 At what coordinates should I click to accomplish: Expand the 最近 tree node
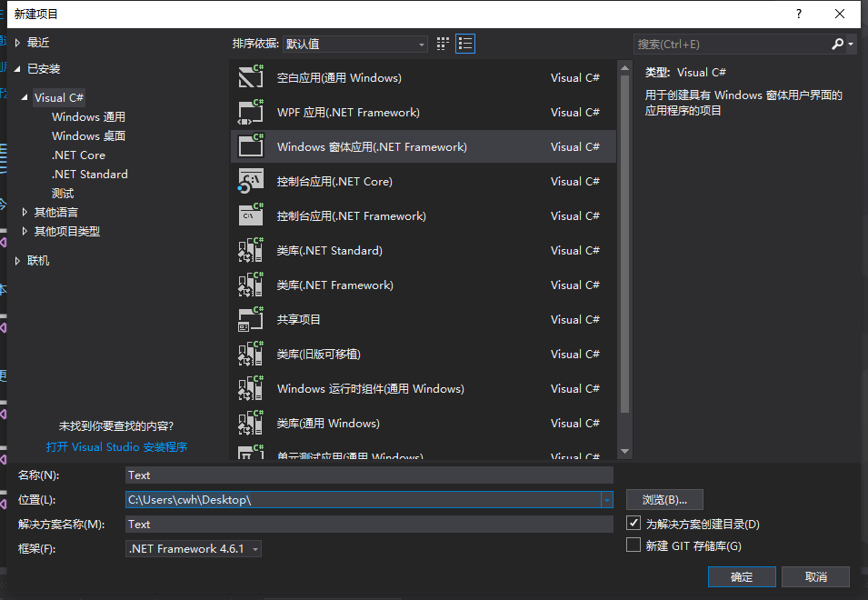17,43
